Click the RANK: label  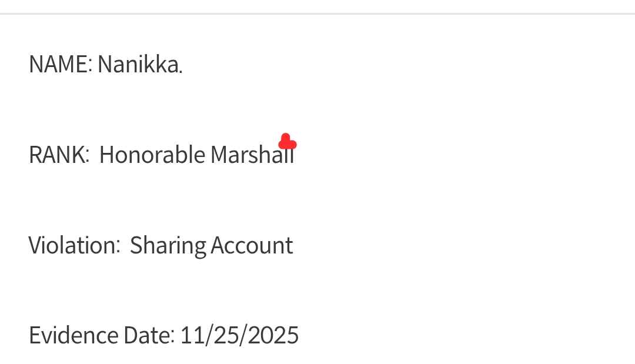coord(59,155)
